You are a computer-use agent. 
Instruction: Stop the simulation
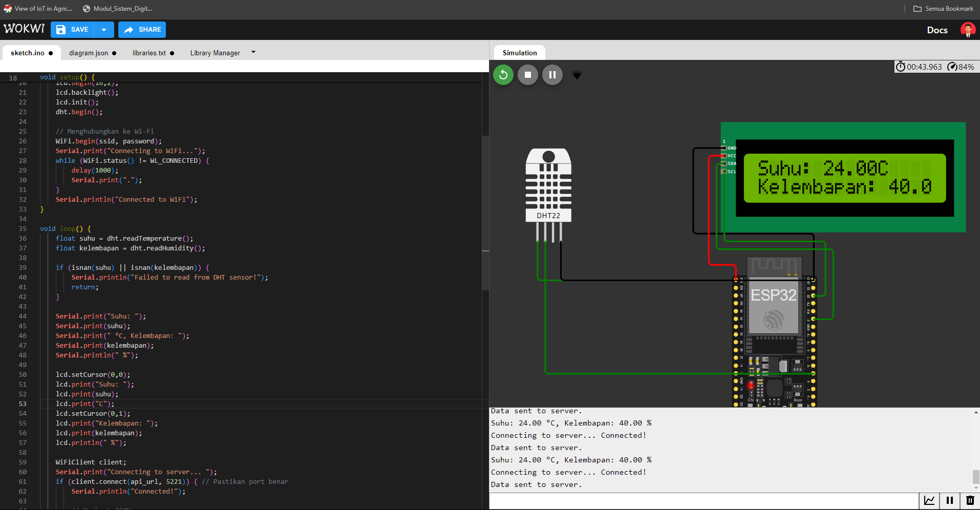[x=528, y=75]
